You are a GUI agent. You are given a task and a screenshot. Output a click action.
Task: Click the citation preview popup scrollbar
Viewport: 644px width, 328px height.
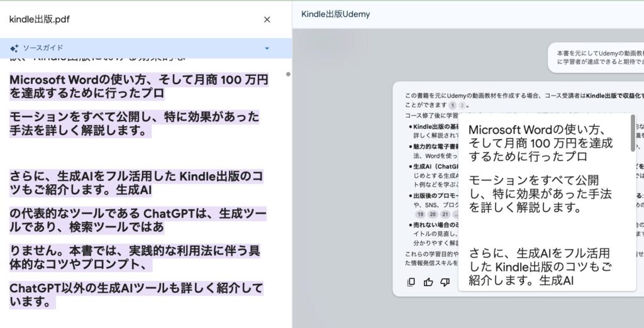pyautogui.click(x=633, y=133)
